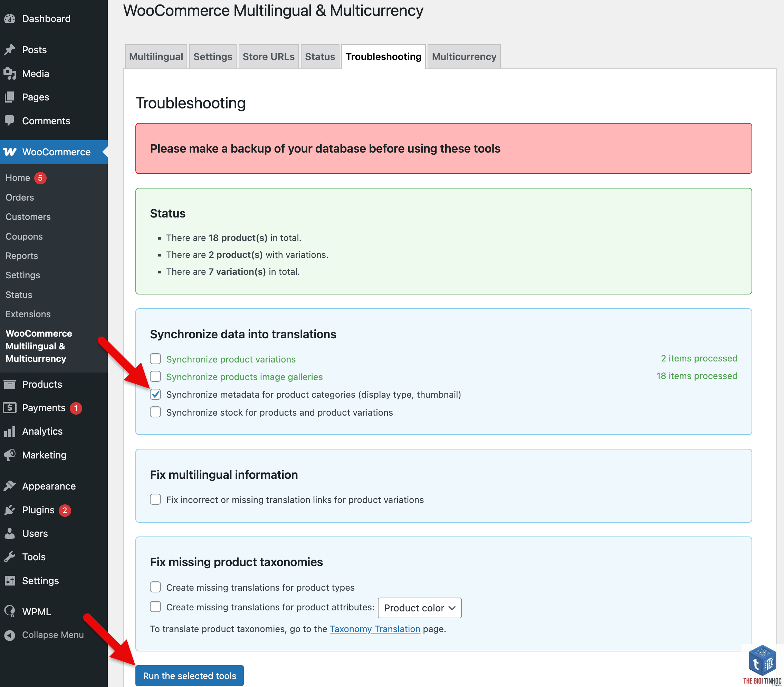Tick Synchronize stock for products checkbox
Viewport: 784px width, 687px height.
tap(155, 412)
